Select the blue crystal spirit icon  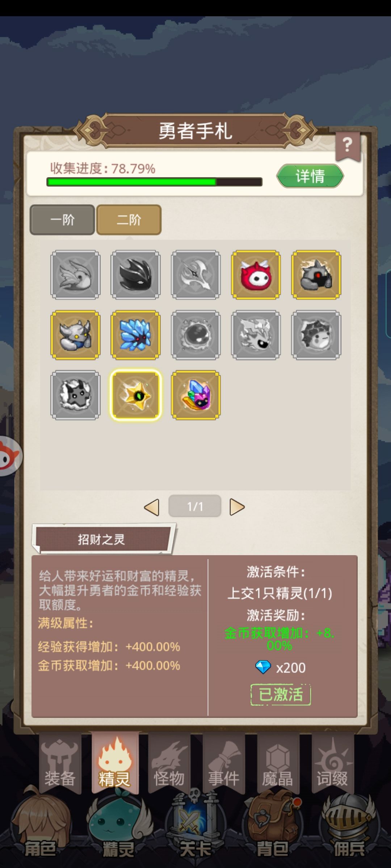tap(135, 335)
